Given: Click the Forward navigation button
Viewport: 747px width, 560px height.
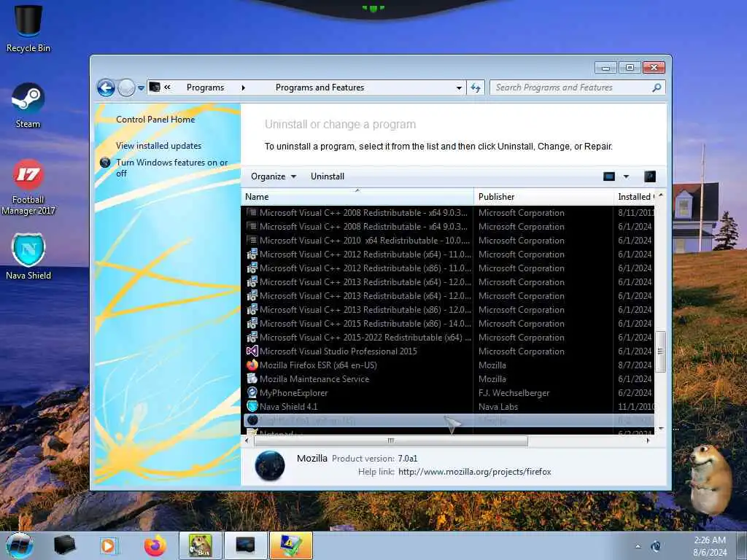Looking at the screenshot, I should click(x=126, y=87).
